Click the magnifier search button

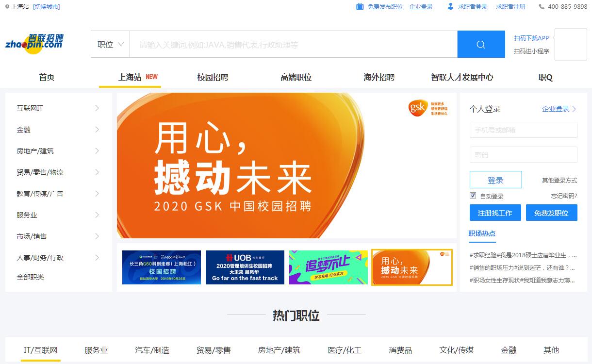(x=481, y=45)
